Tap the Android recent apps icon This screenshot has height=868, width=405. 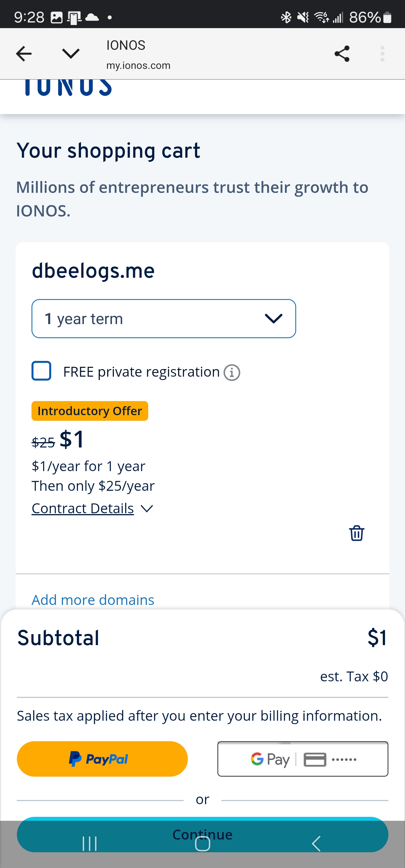click(x=90, y=844)
